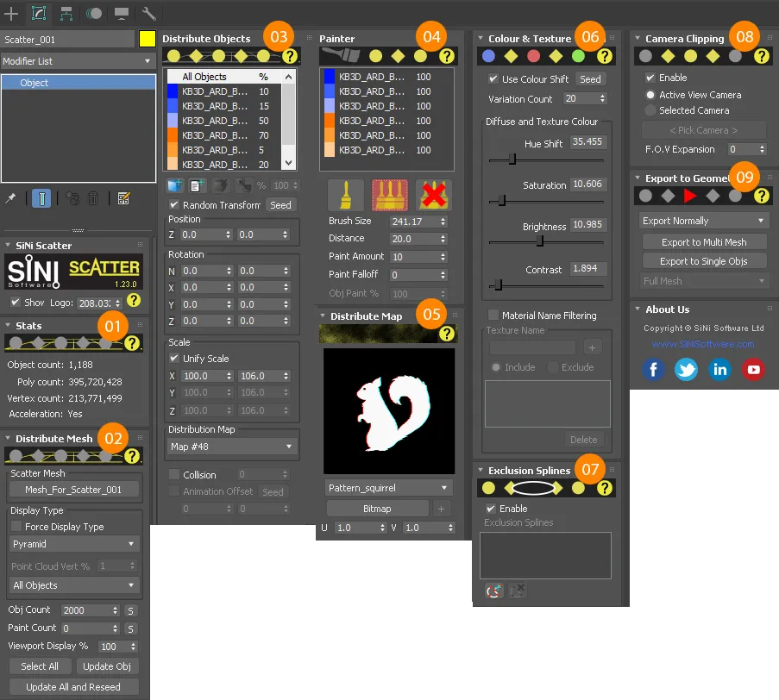Toggle the Unify Scale checkbox
The image size is (779, 700).
point(174,359)
